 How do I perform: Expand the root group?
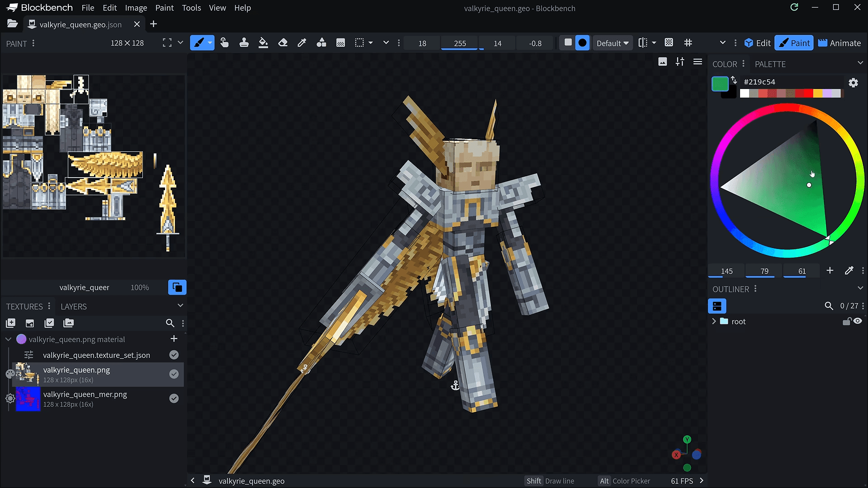(714, 321)
